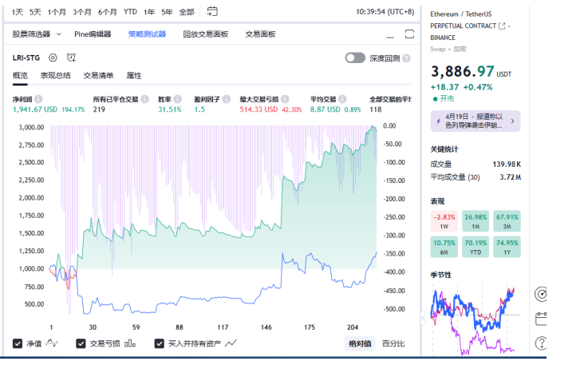Uncheck the 净值 checkbox
The image size is (588, 365).
(18, 343)
